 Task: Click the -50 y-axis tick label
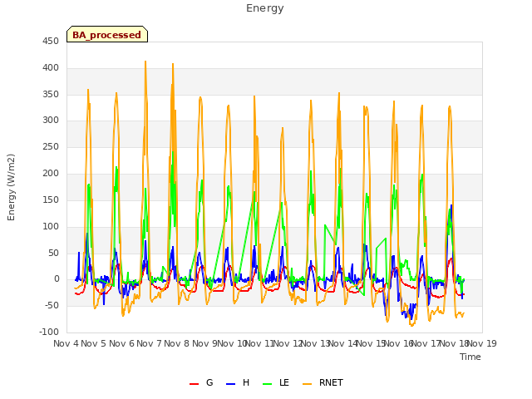(52, 305)
